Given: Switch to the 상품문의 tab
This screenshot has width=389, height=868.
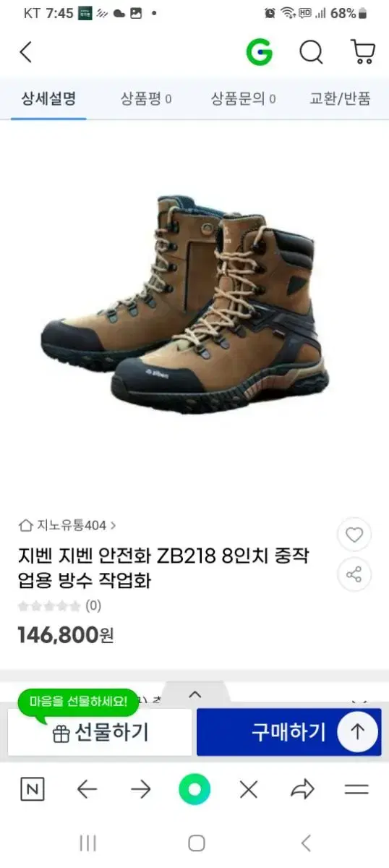Looking at the screenshot, I should coord(243,98).
